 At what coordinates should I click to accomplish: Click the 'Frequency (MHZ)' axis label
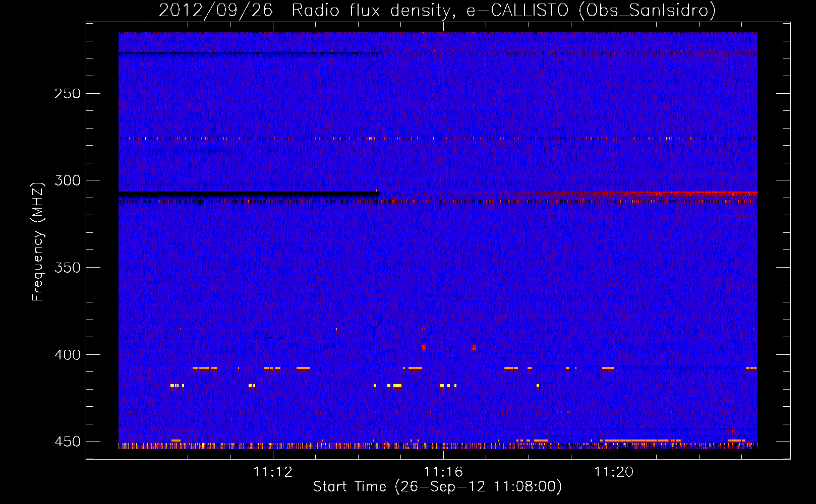(38, 241)
